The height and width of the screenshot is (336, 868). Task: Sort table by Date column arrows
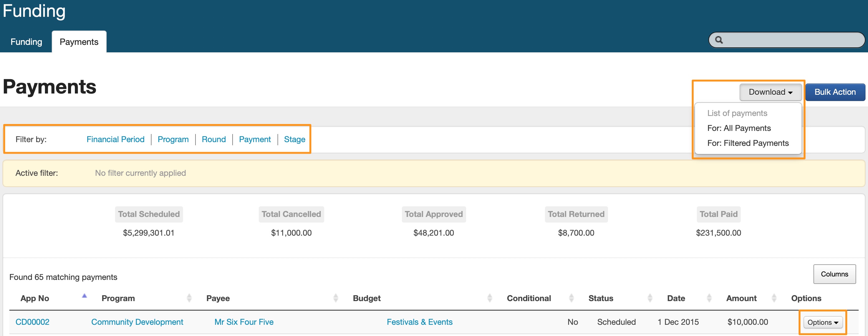click(709, 298)
